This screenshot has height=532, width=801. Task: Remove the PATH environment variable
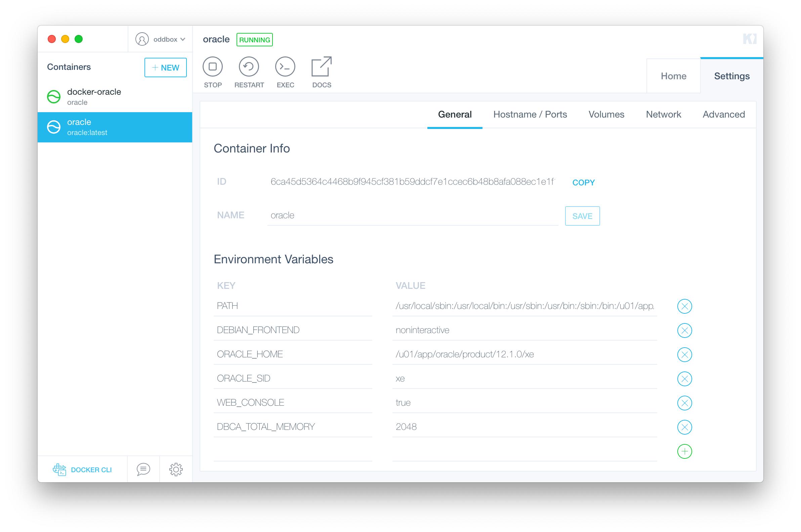pos(684,306)
